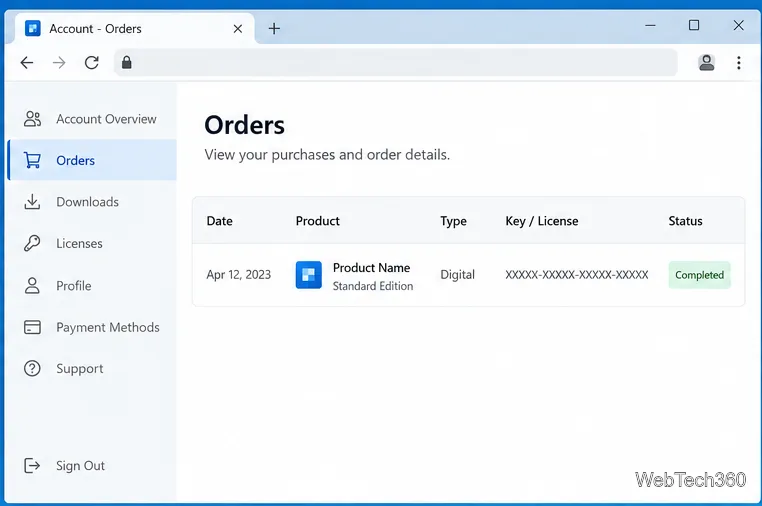Reload the page with the refresh icon
762x506 pixels.
pos(91,63)
